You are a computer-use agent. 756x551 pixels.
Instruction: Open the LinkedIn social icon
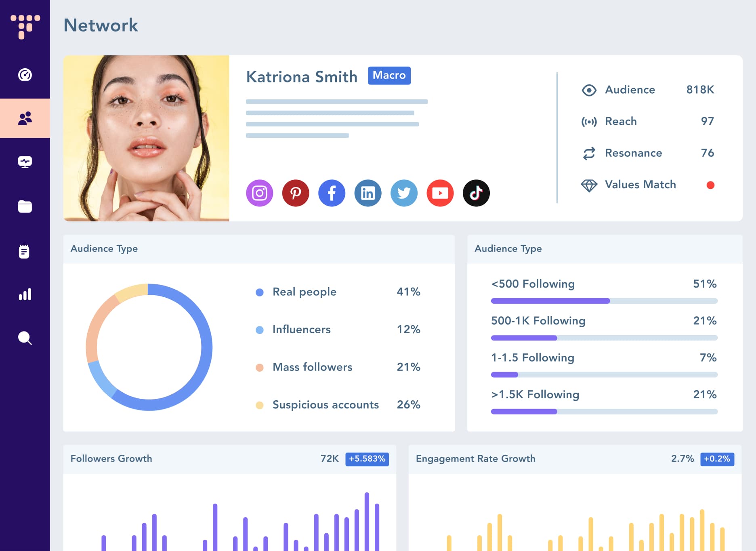(368, 193)
